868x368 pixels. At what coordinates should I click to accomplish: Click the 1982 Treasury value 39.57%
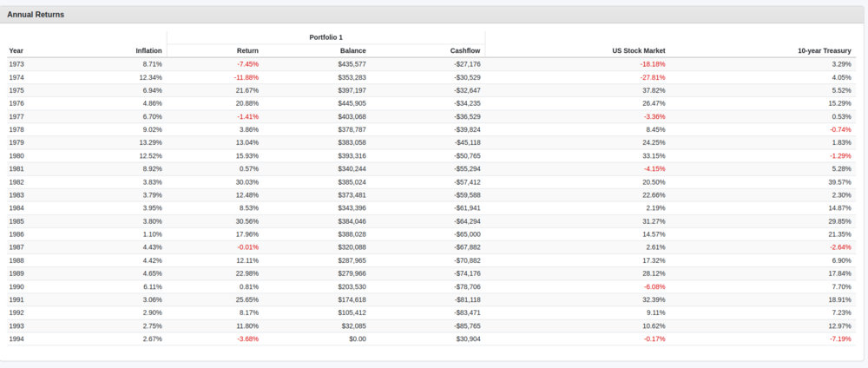[x=839, y=182]
